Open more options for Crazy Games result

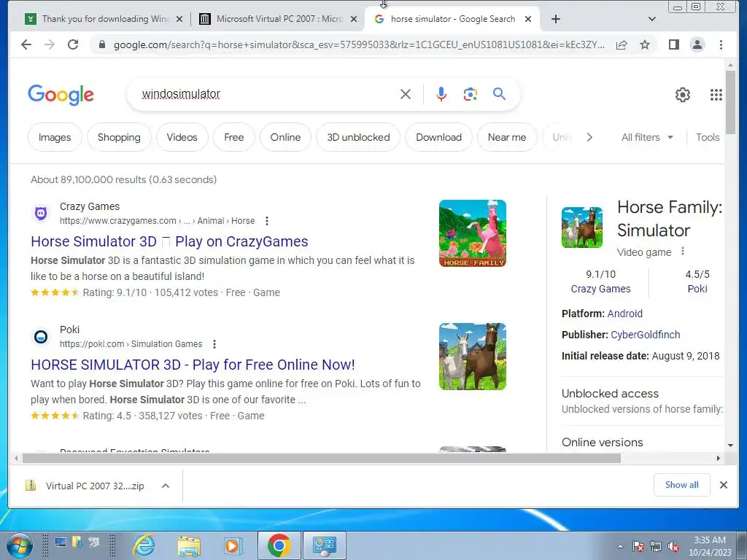267,221
